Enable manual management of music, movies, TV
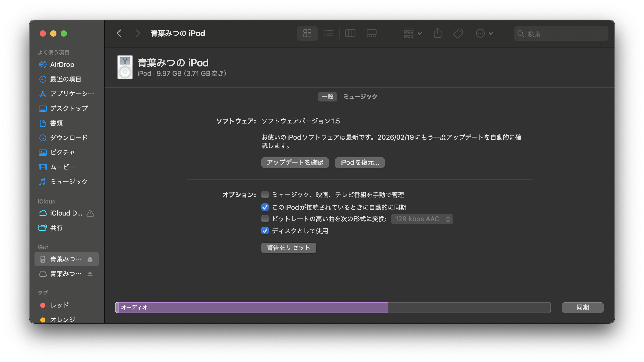644x362 pixels. tap(265, 195)
